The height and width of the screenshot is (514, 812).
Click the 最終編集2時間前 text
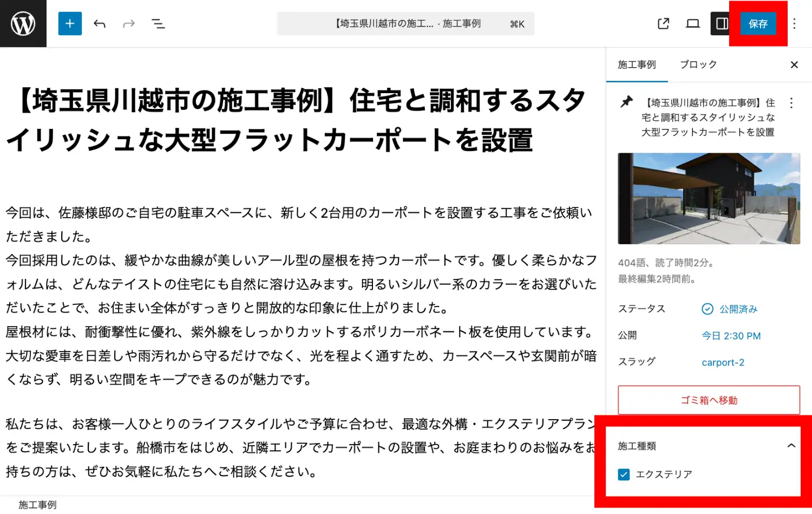[657, 279]
